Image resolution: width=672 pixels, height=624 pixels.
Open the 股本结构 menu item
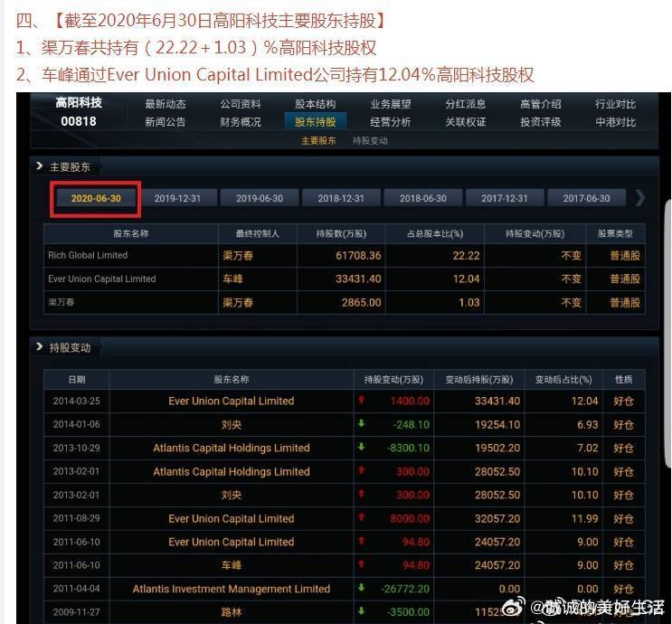(x=316, y=104)
